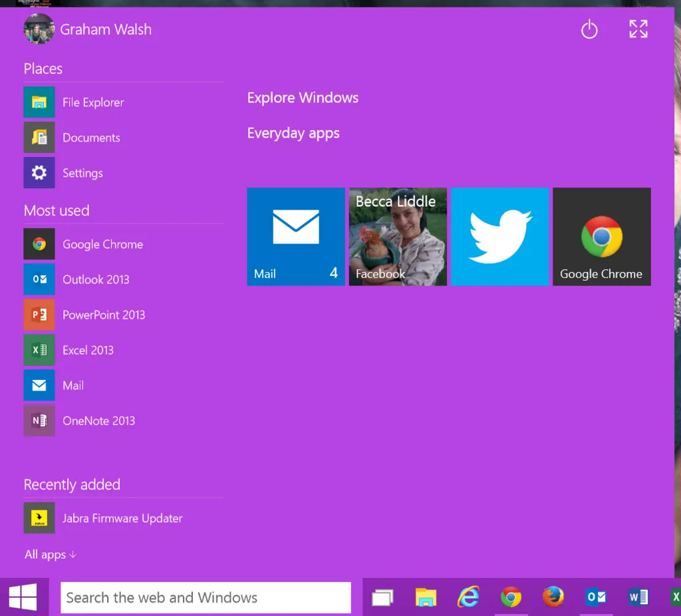The height and width of the screenshot is (616, 681).
Task: Launch OneNote 2013 from the list
Action: click(x=98, y=420)
